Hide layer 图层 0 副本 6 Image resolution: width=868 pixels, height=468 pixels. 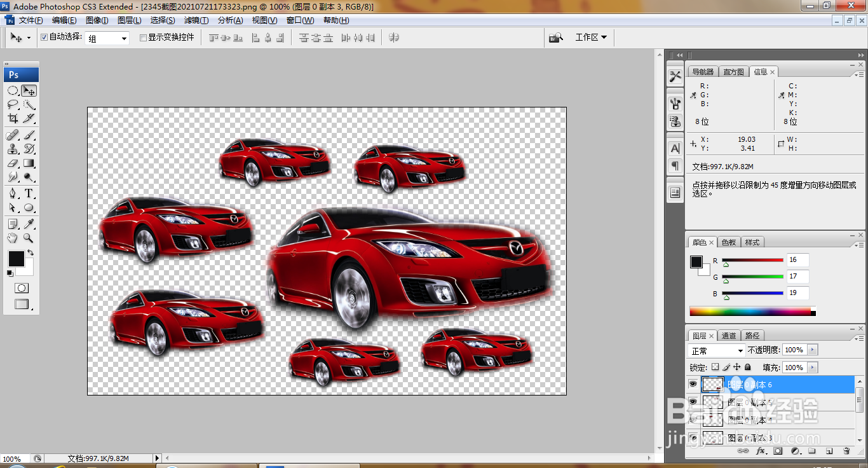(x=693, y=384)
